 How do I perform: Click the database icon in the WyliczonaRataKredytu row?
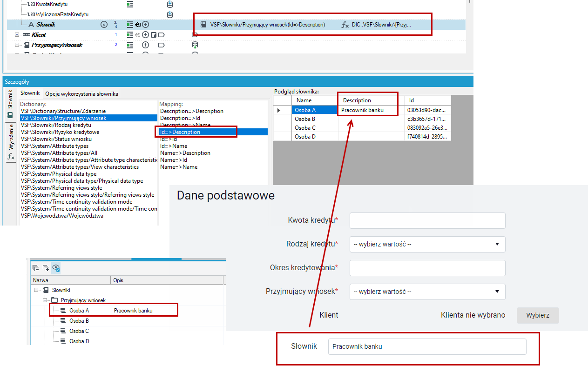click(170, 14)
